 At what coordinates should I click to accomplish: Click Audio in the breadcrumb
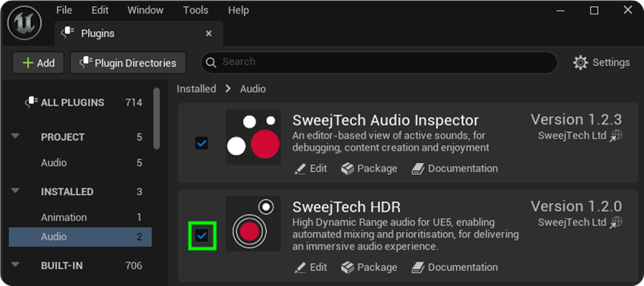point(253,89)
